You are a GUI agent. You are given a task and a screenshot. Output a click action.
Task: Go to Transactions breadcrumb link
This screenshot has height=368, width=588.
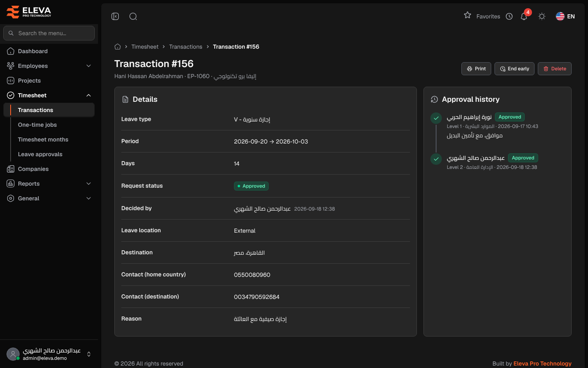pyautogui.click(x=186, y=47)
